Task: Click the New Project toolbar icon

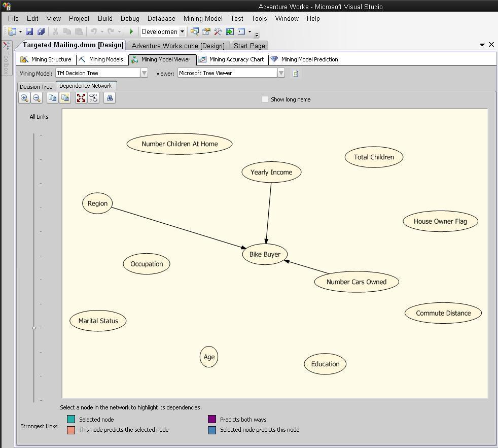Action: [x=12, y=31]
